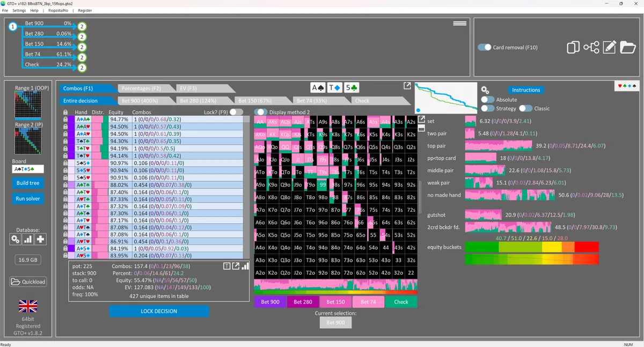Click the Database plus icon
Screen dimensions: 644x347
40,239
